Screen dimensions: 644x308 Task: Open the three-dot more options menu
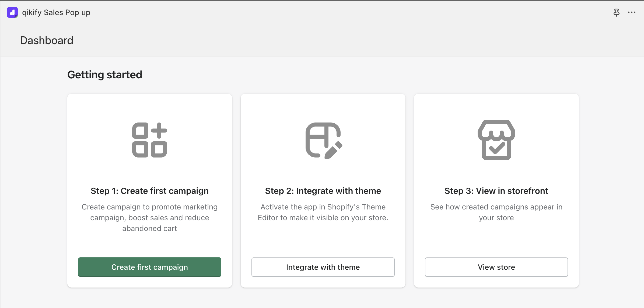coord(631,12)
